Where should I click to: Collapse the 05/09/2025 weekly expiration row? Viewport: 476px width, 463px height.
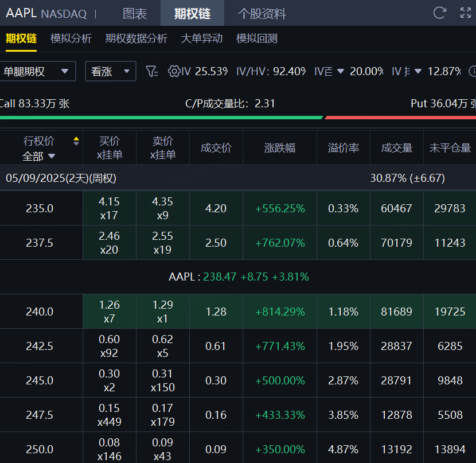61,178
